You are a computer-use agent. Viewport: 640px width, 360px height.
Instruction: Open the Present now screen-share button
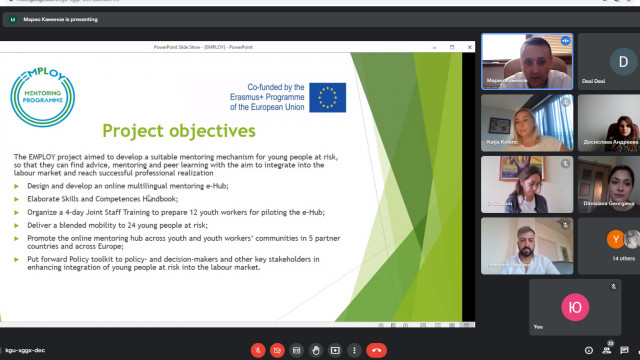tap(335, 350)
